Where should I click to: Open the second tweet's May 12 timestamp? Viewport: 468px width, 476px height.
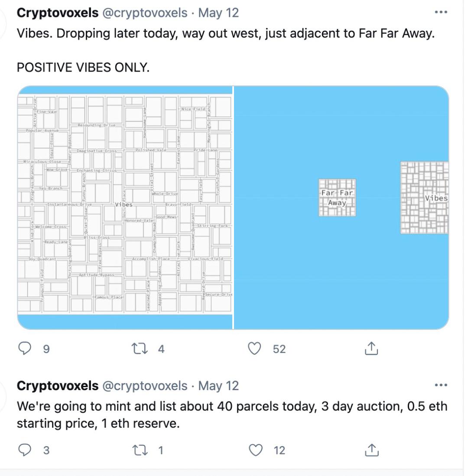click(218, 385)
